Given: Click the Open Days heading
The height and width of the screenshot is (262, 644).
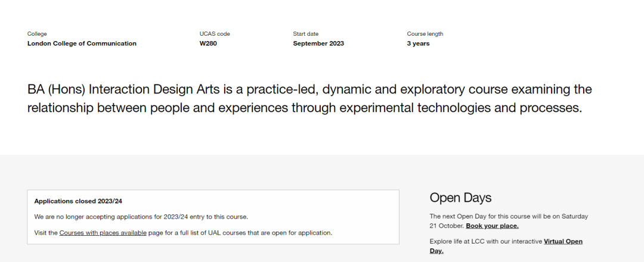Looking at the screenshot, I should [x=460, y=198].
